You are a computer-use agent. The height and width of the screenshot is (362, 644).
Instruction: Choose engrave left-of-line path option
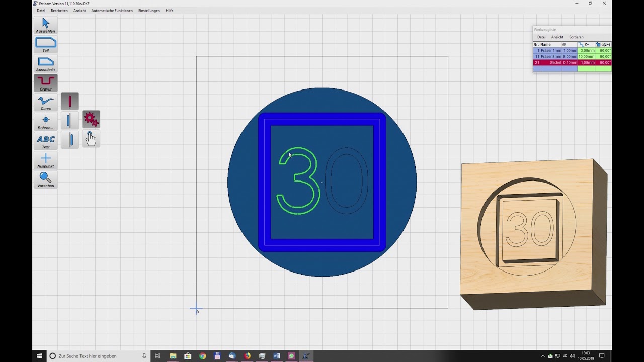pos(70,121)
